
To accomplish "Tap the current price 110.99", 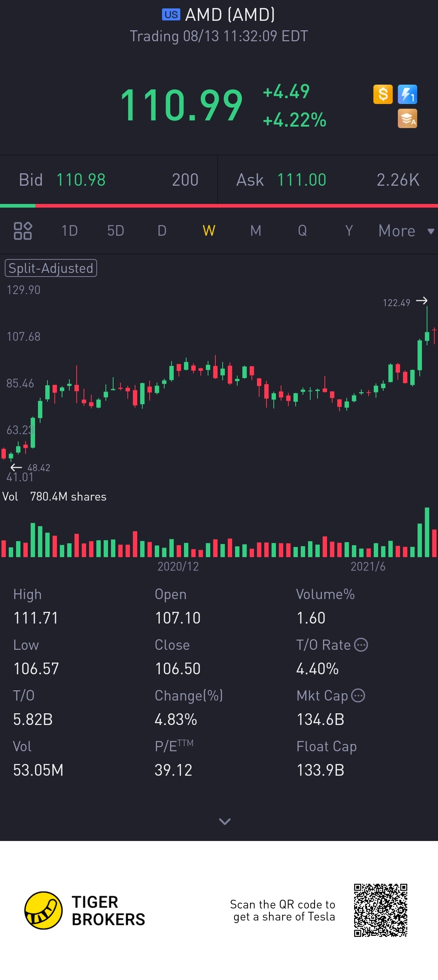I will click(181, 105).
